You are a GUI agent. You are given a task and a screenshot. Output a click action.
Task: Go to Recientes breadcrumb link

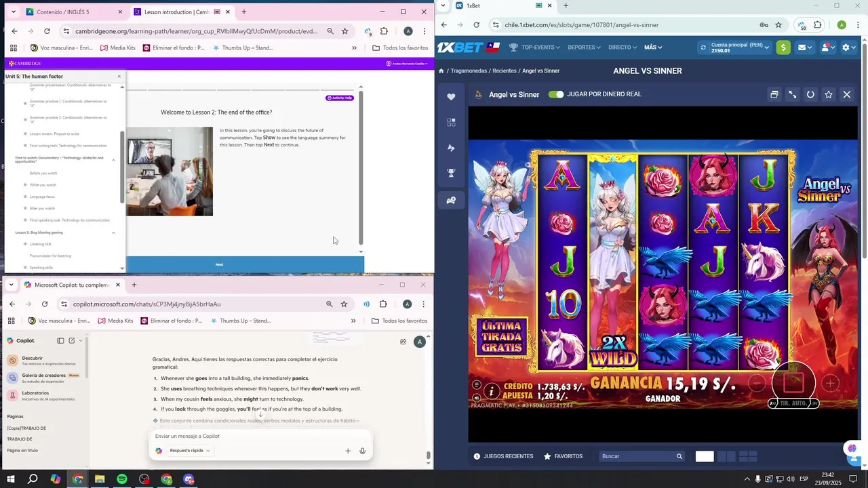click(505, 71)
